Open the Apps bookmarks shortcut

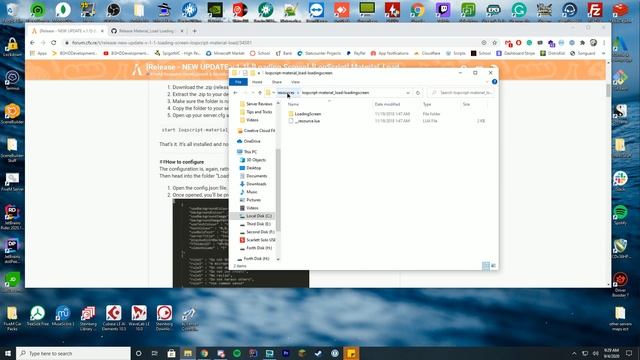(38, 53)
